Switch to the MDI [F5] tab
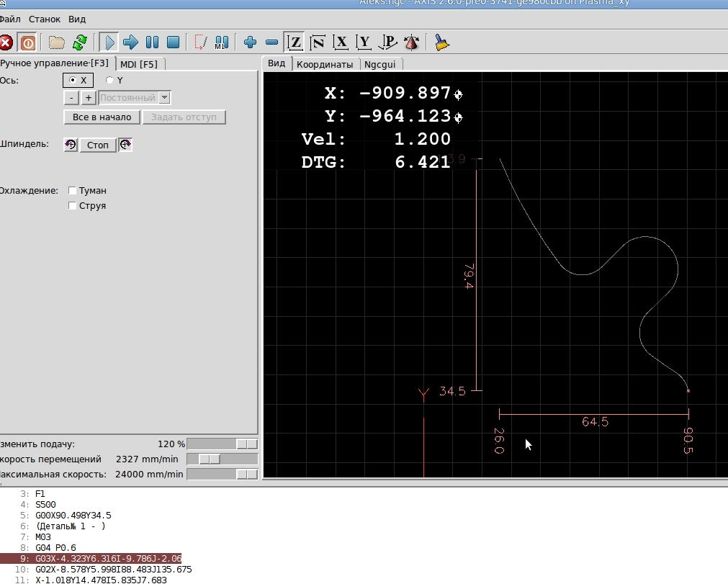 [x=139, y=64]
